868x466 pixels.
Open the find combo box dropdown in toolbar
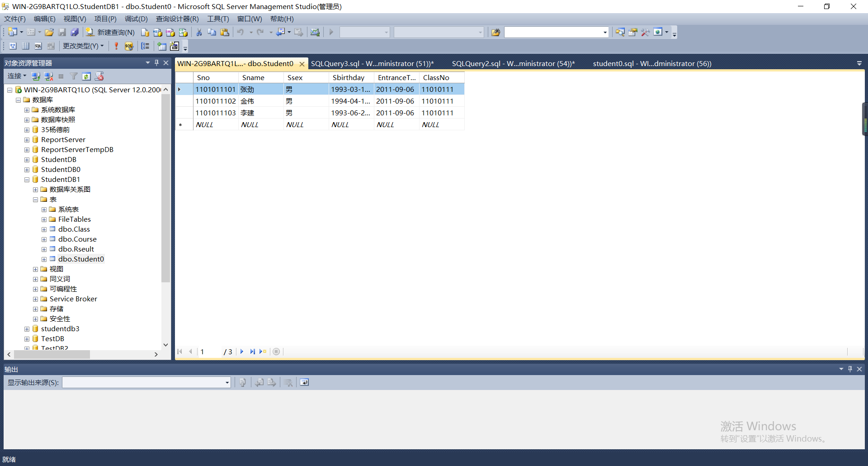605,32
